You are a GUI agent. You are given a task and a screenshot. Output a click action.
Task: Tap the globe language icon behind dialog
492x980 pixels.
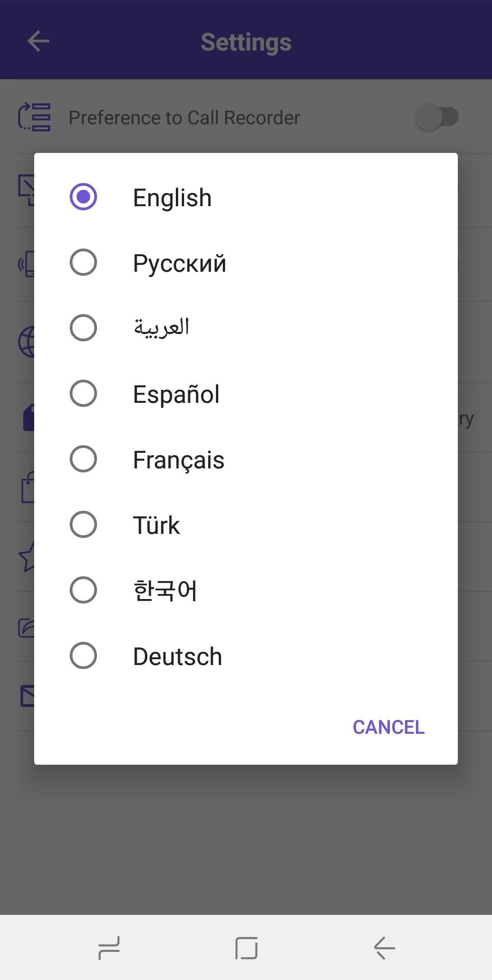26,342
